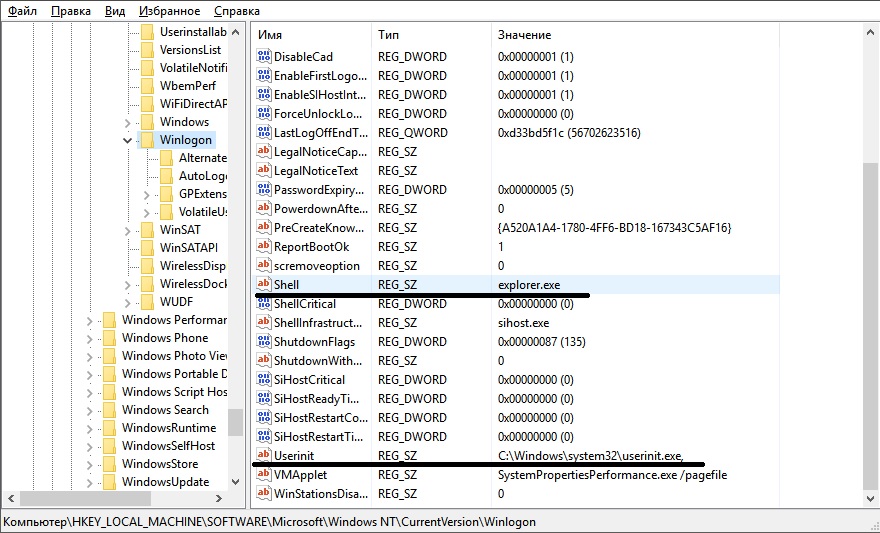Click the VMApplet string value icon
880x533 pixels.
[x=263, y=475]
